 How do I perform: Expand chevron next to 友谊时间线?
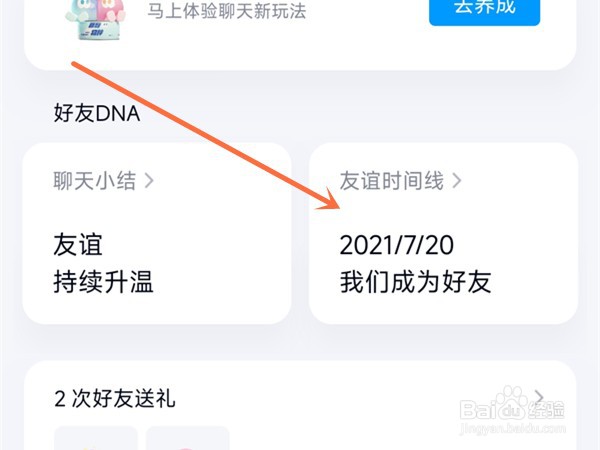[x=457, y=181]
